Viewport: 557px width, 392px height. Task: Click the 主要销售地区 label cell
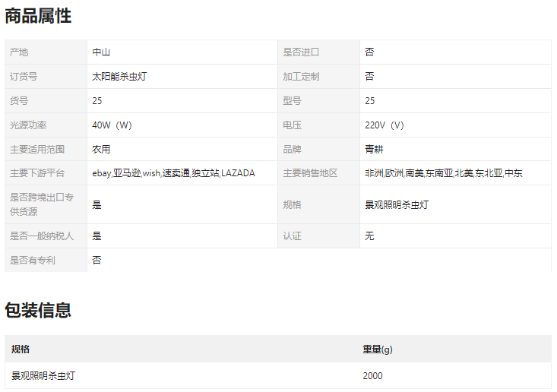click(310, 173)
